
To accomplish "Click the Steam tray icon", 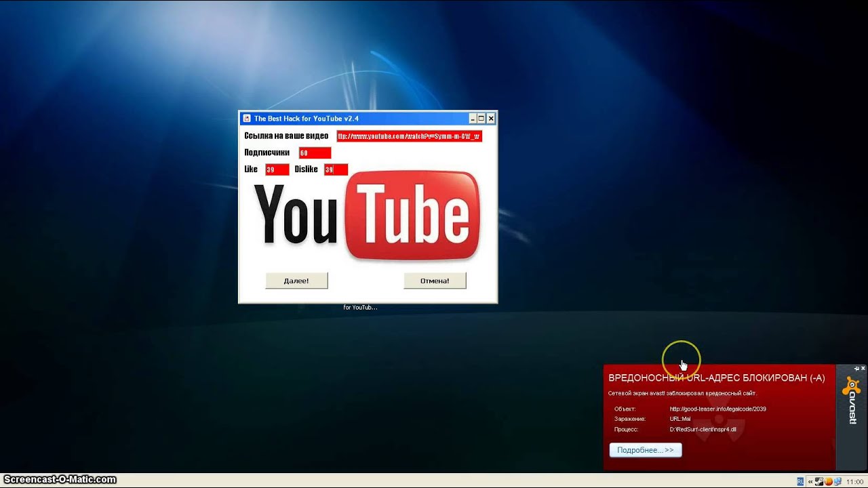I will click(819, 481).
